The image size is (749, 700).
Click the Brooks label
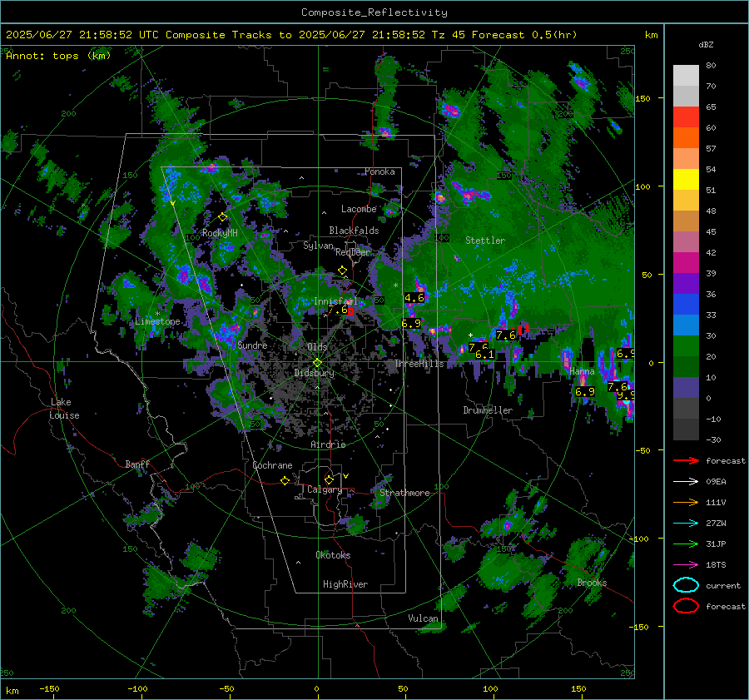point(592,583)
